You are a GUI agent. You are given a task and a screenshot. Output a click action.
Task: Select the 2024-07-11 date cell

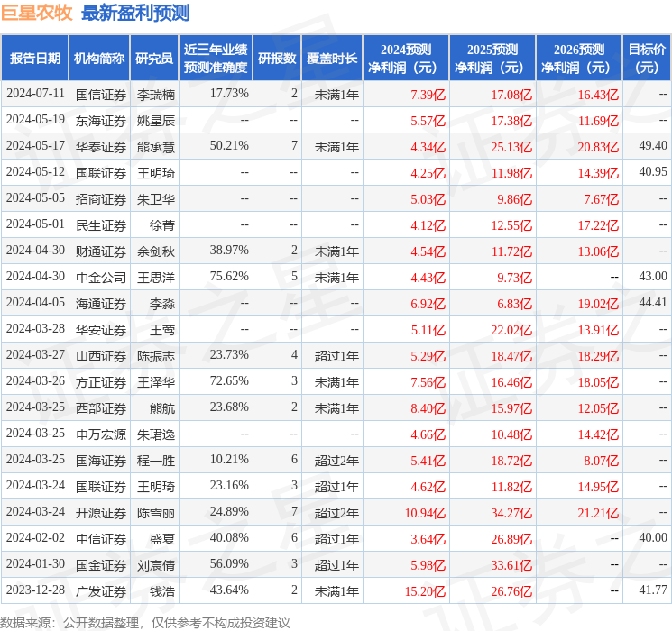[x=35, y=94]
